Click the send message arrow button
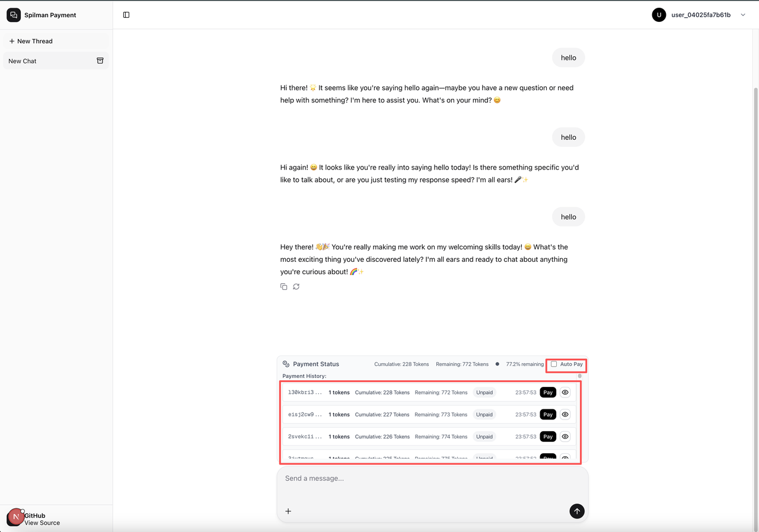This screenshot has width=759, height=532. pos(576,511)
